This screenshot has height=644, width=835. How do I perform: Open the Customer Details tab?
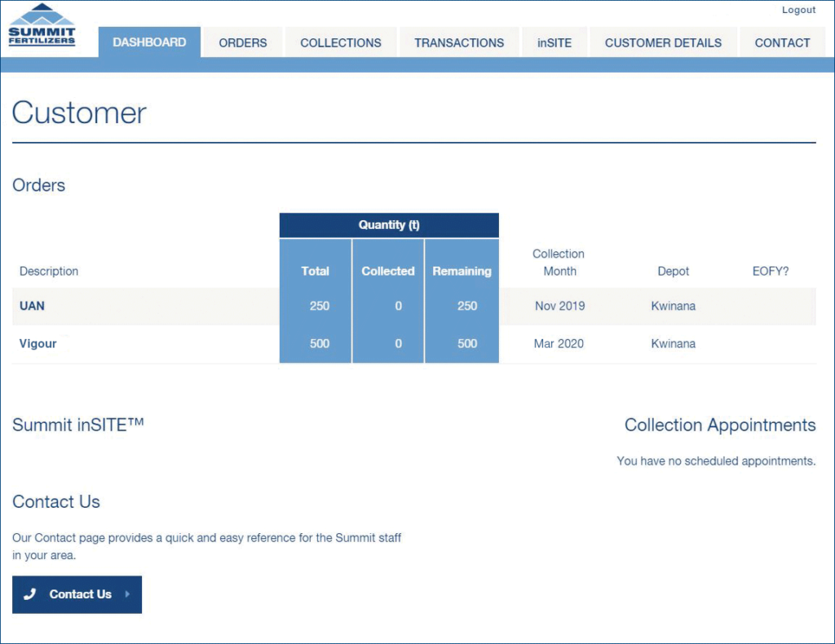click(x=662, y=43)
